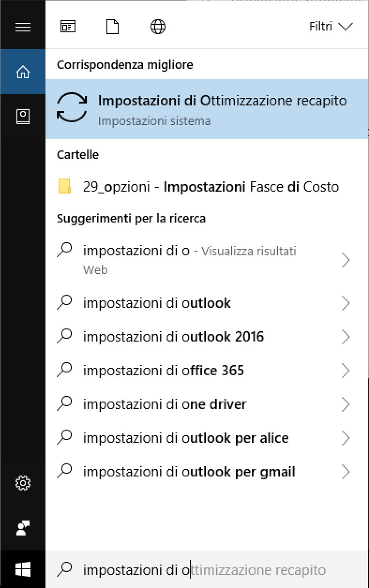Viewport: 369px width, 588px height.
Task: Expand arrow for 'impostazioni di office 365'
Action: coord(346,371)
